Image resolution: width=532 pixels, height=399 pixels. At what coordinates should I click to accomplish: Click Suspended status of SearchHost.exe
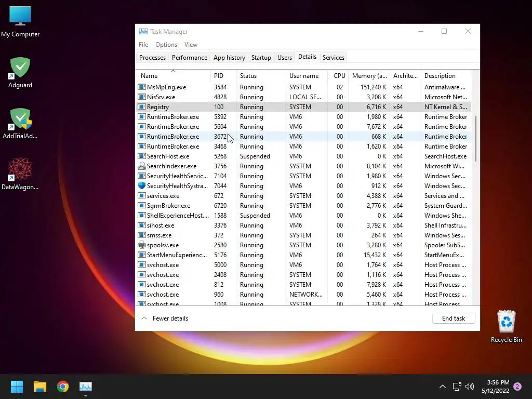[x=255, y=156]
